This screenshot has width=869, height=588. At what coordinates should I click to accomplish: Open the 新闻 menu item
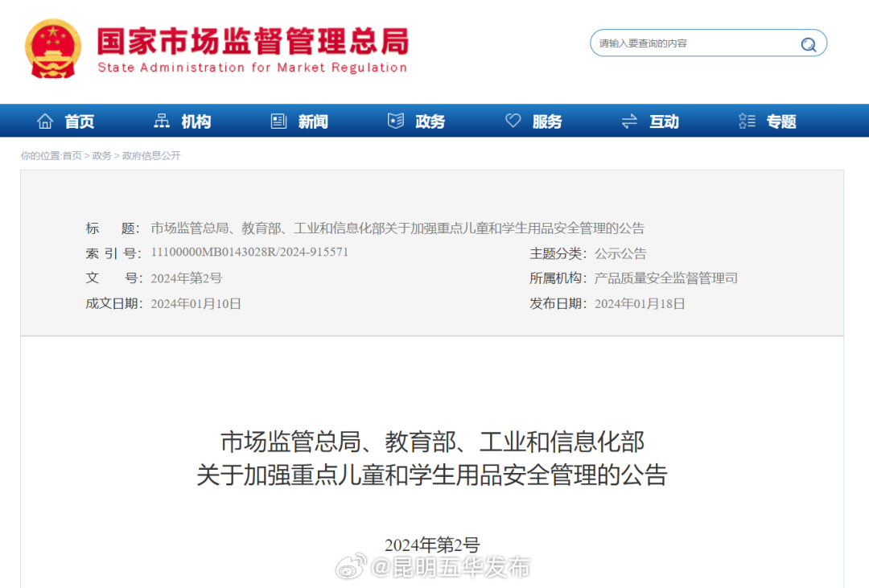coord(313,121)
